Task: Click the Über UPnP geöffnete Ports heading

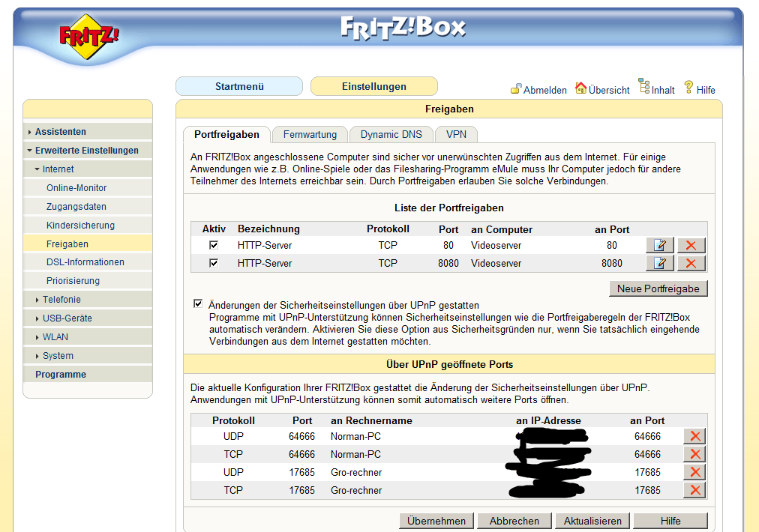Action: [x=449, y=365]
